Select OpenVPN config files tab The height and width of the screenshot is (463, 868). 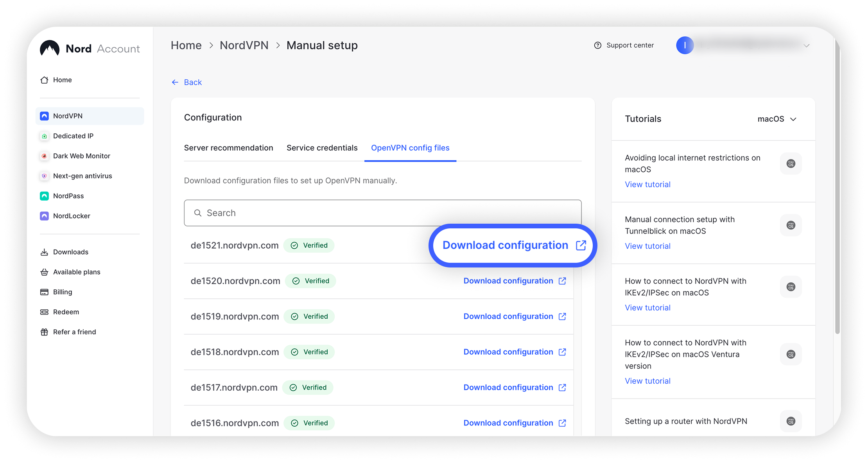[x=410, y=148]
